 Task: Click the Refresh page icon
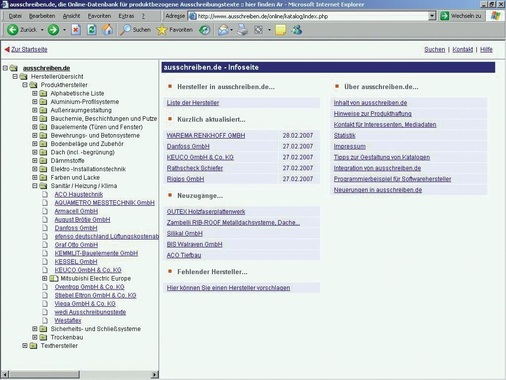[92, 30]
